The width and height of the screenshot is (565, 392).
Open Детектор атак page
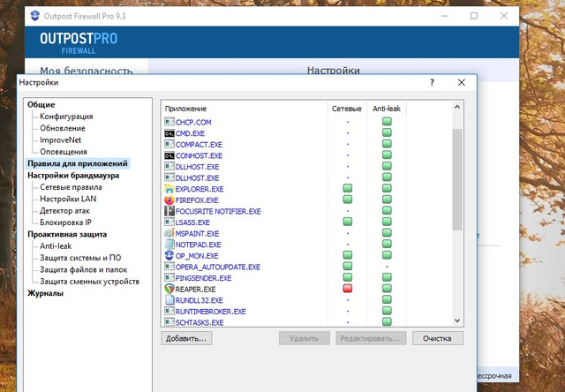coord(64,211)
